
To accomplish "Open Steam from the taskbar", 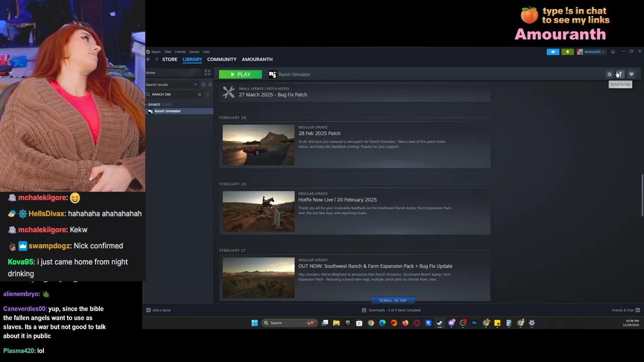I will coord(439,323).
